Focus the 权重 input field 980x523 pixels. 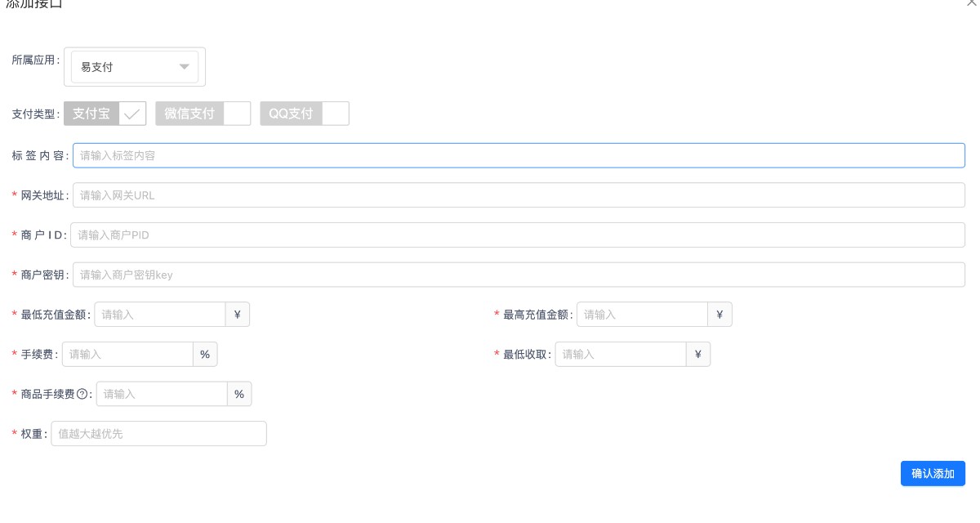coord(158,434)
